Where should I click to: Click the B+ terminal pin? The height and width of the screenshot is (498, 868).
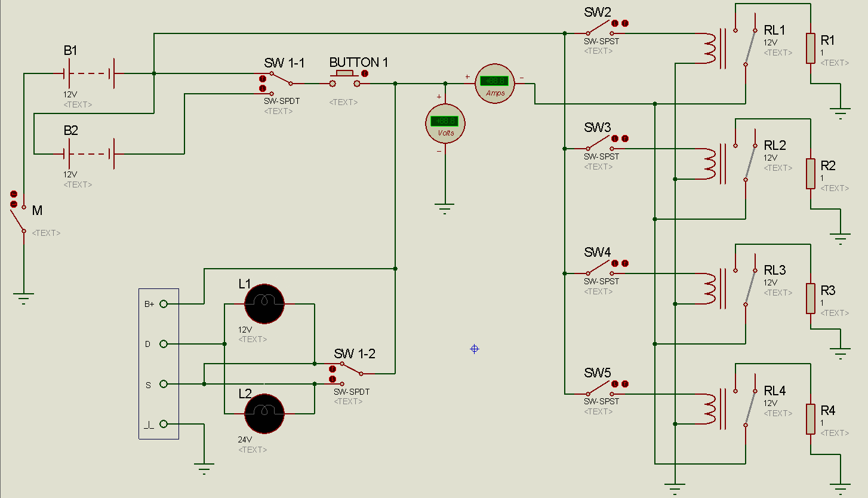[164, 304]
